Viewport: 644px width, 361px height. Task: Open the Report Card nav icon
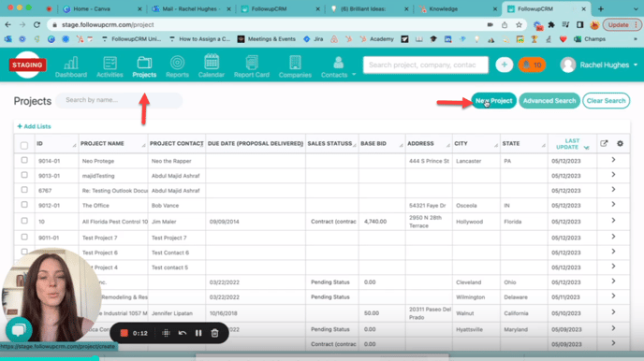click(252, 66)
